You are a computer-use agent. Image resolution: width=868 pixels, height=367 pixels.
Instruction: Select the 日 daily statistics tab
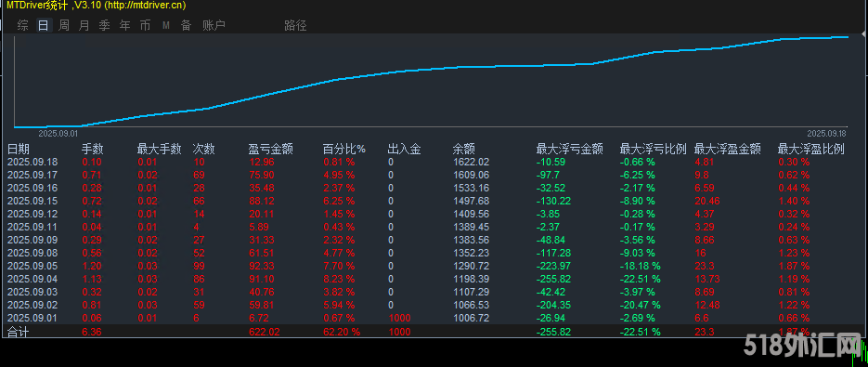tap(44, 25)
